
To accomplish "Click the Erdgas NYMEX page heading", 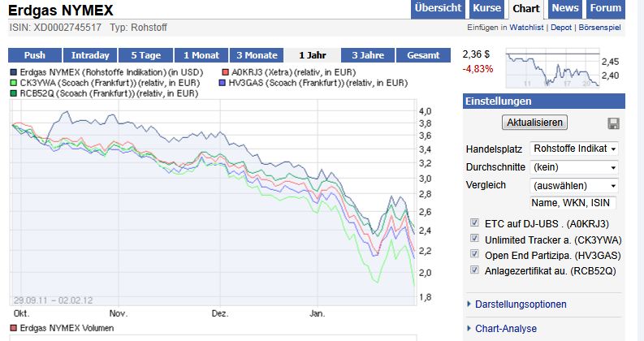I will [x=61, y=11].
